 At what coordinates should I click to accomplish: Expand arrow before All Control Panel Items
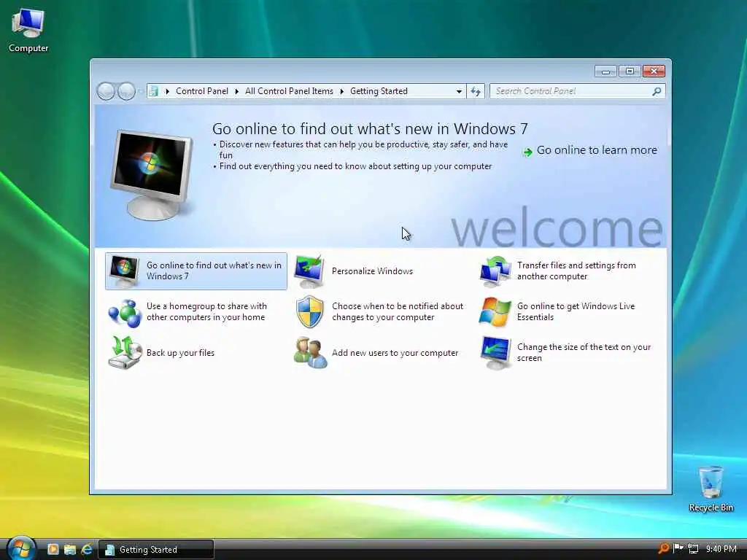coord(237,91)
